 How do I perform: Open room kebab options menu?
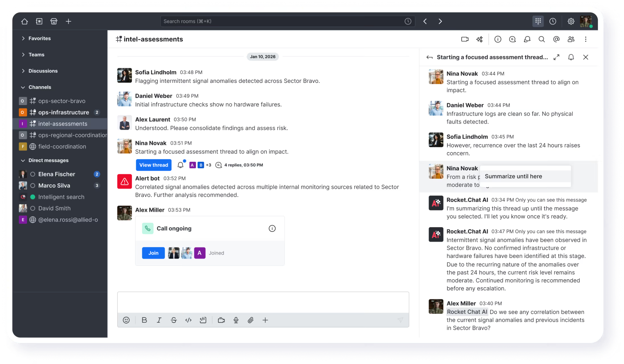(x=586, y=39)
